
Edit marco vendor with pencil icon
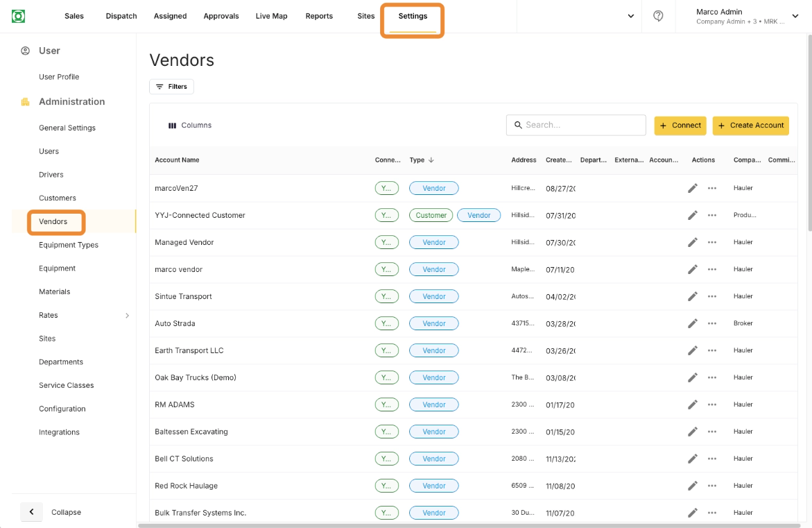pos(692,269)
